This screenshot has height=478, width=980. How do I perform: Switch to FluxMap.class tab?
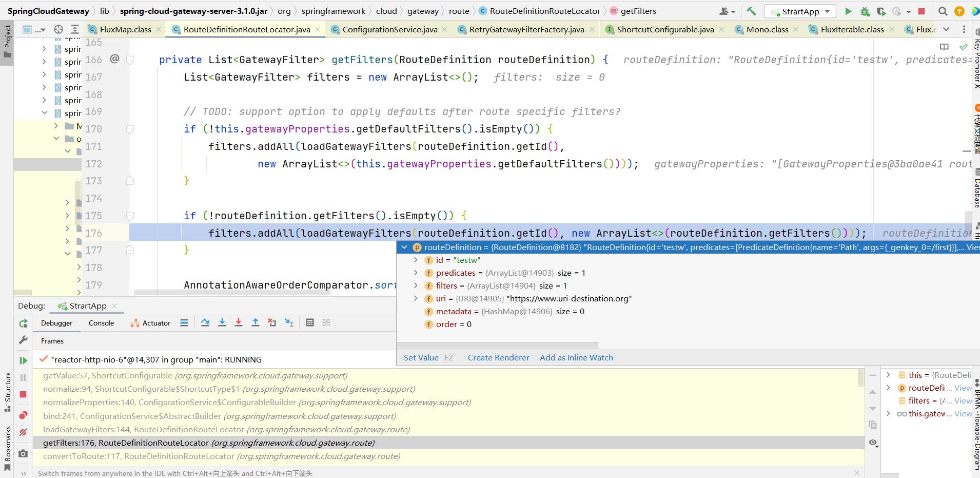pos(125,29)
